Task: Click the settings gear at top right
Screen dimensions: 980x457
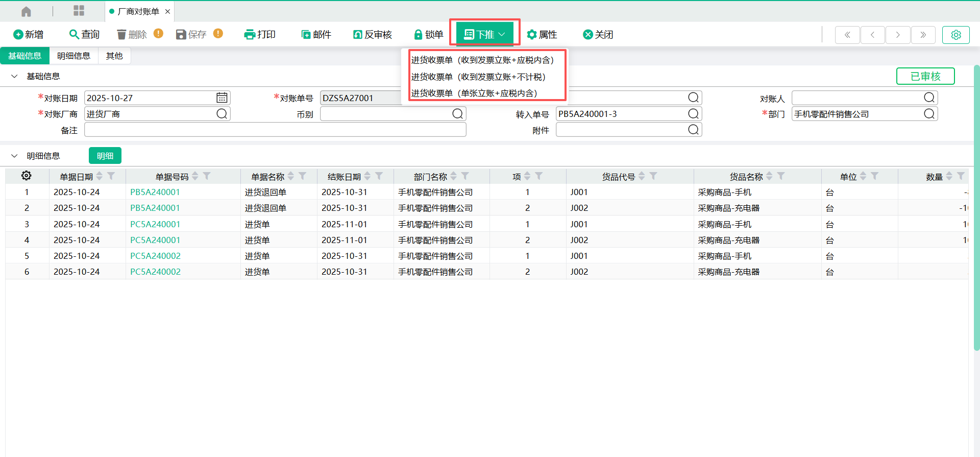Action: [x=955, y=35]
